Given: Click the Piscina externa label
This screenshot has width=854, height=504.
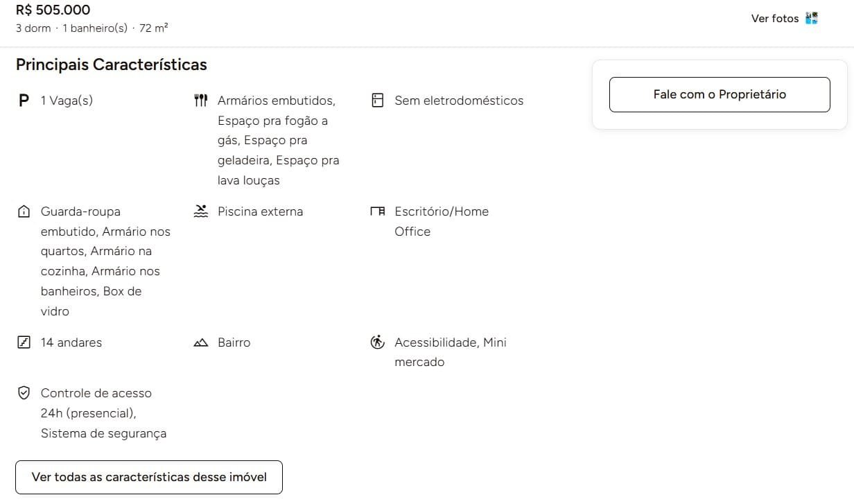Looking at the screenshot, I should click(260, 211).
